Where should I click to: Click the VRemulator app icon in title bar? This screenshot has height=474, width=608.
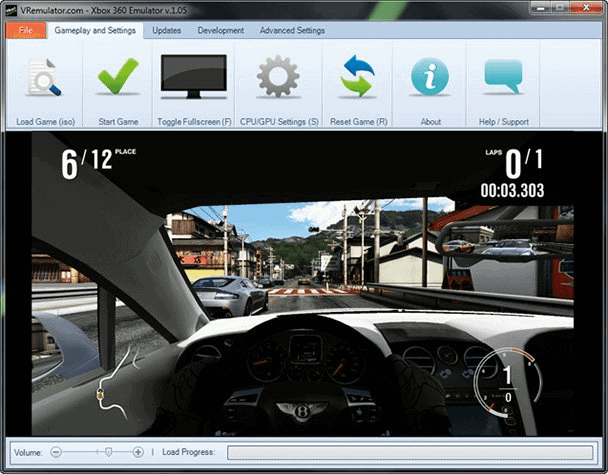click(12, 9)
